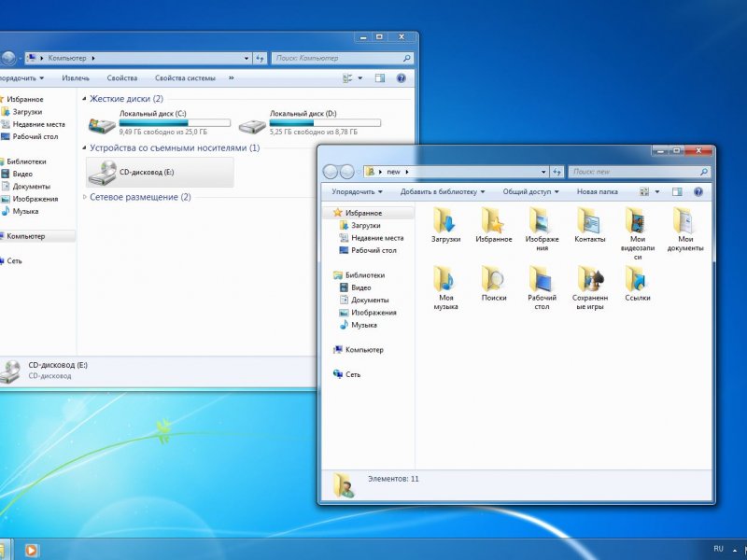The height and width of the screenshot is (560, 747).
Task: Click Извлечь in Компьютер window toolbar
Action: point(76,78)
